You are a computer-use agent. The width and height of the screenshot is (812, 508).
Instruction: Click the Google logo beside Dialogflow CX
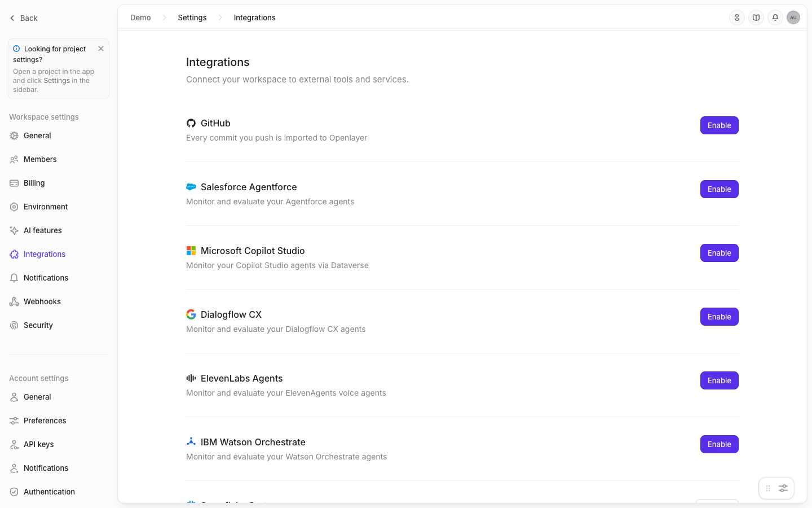point(191,314)
